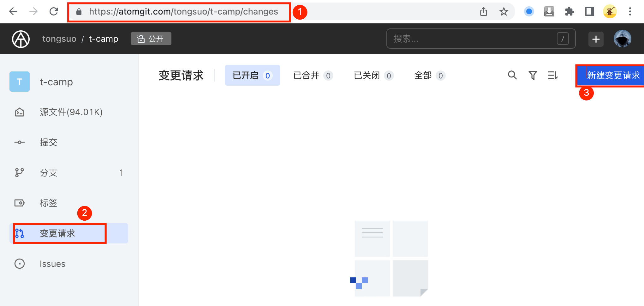Switch to the 已合并 tab
Screen dimensions: 644x306
(313, 76)
